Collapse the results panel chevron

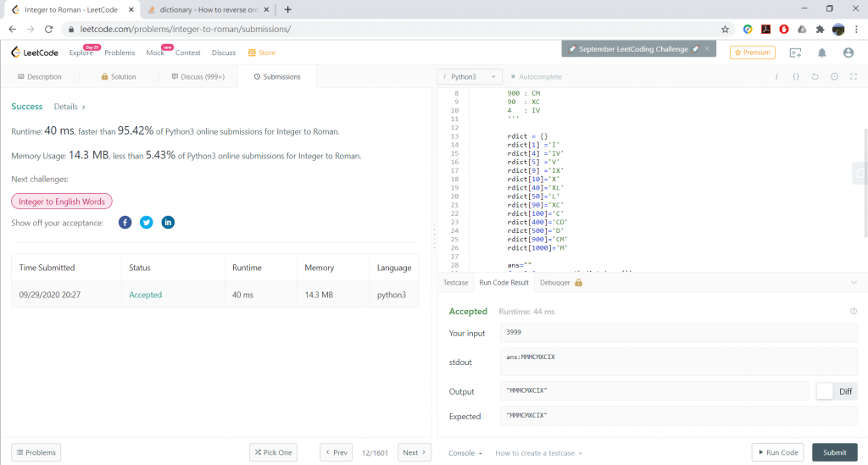coord(854,283)
